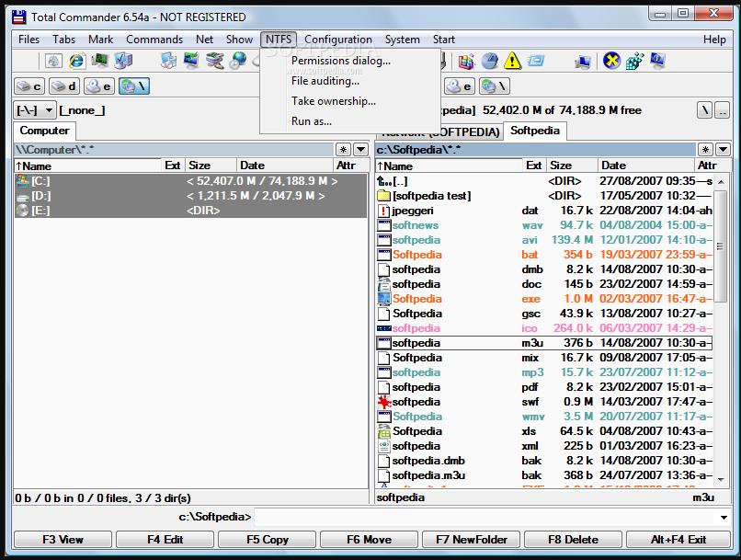Open the Commands menu

[x=154, y=40]
